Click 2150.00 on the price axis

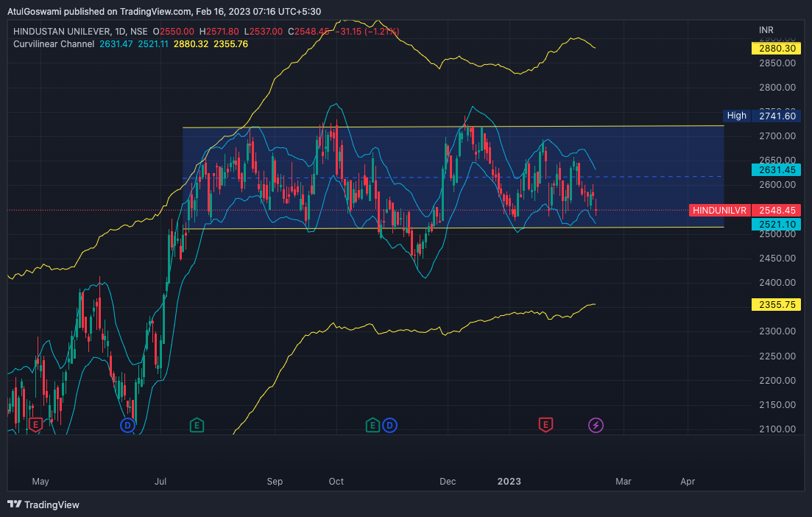(x=777, y=404)
